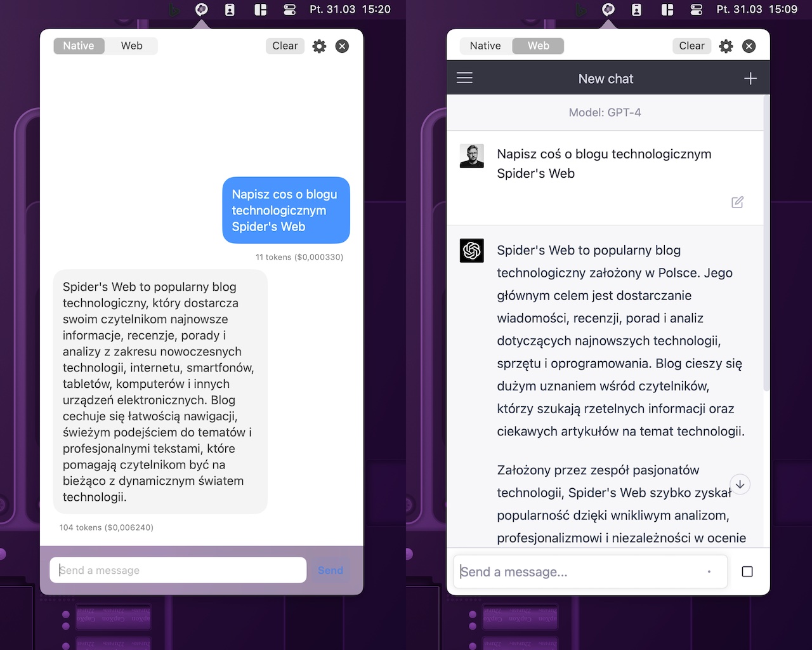The image size is (812, 650).
Task: Edit user message with pencil icon
Action: click(x=737, y=202)
